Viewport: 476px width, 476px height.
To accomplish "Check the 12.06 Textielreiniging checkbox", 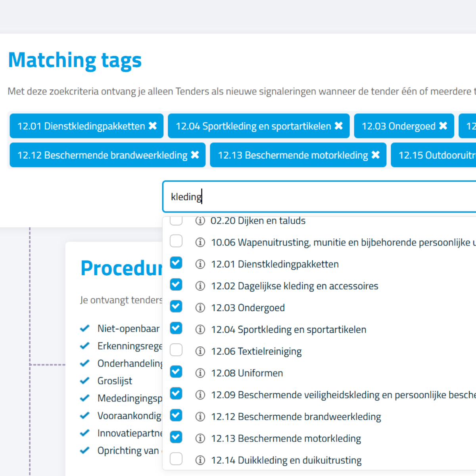I will pyautogui.click(x=176, y=350).
